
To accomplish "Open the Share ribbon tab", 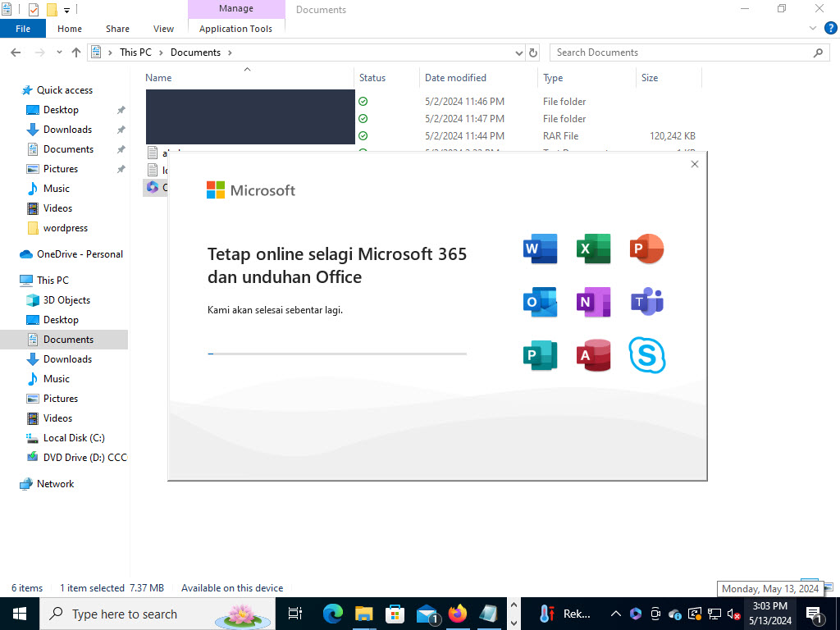I will [116, 28].
